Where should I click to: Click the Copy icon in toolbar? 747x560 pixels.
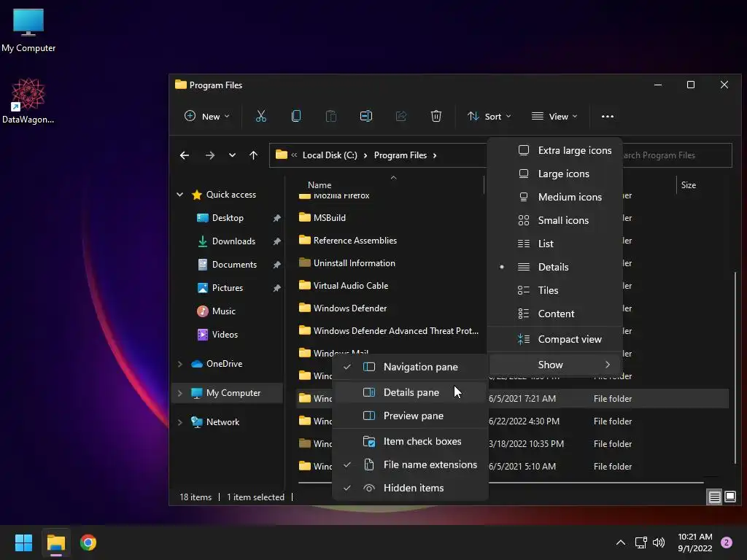[x=296, y=116]
